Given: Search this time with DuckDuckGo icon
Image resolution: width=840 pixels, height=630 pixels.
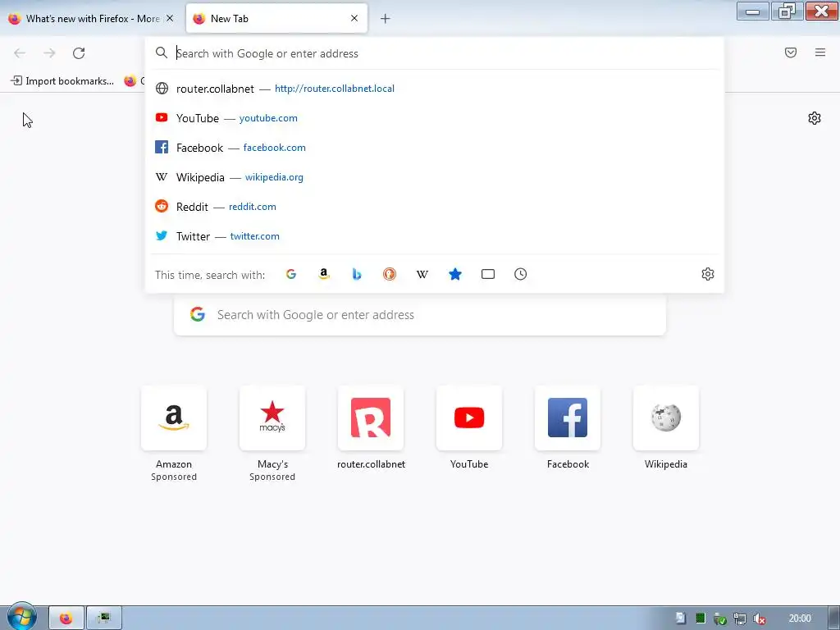Looking at the screenshot, I should pos(390,274).
